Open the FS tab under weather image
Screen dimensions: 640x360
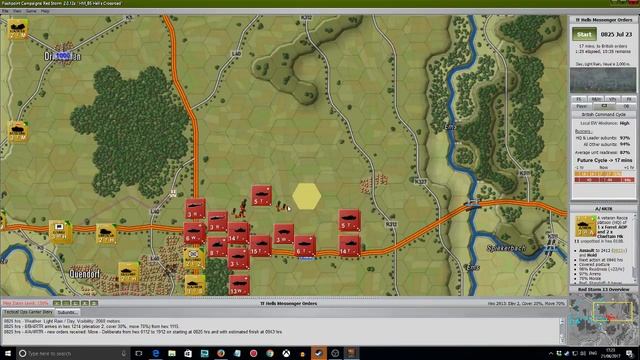pyautogui.click(x=579, y=99)
